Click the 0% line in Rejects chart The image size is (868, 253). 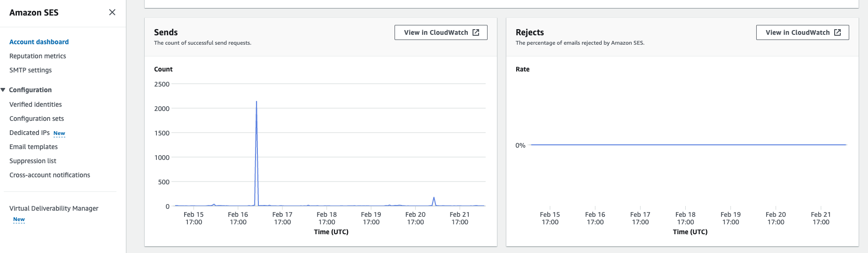click(688, 145)
